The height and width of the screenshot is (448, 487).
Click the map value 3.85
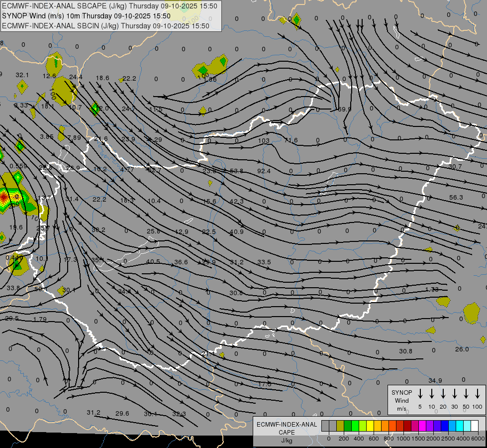pyautogui.click(x=47, y=136)
